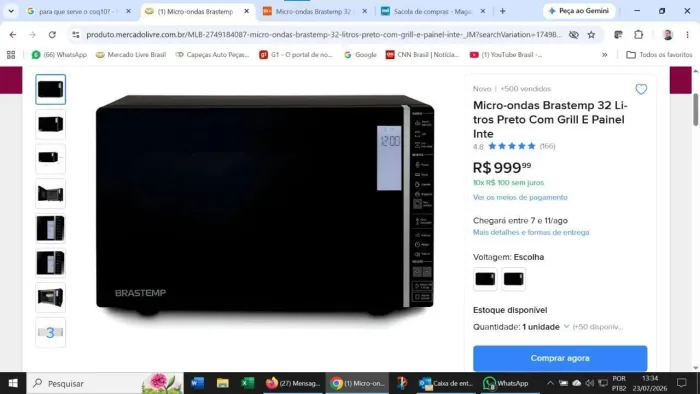Select seventh product thumbnail

pos(50,297)
